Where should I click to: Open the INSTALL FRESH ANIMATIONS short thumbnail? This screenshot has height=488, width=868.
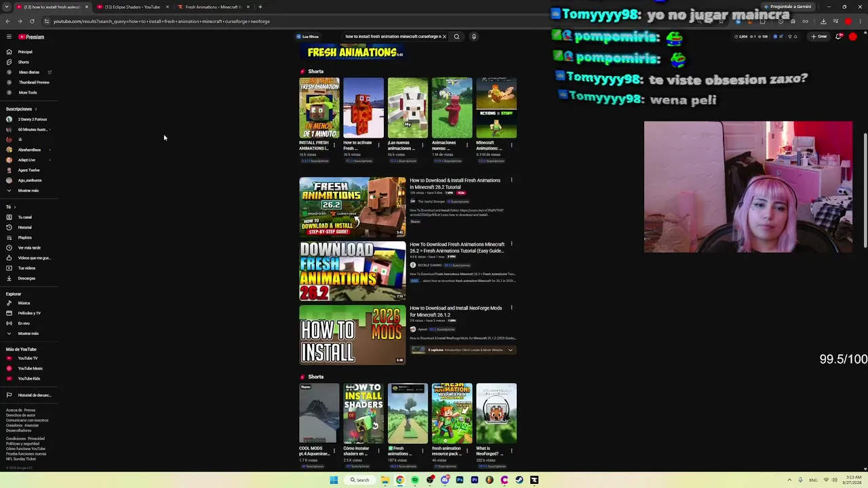(x=319, y=108)
